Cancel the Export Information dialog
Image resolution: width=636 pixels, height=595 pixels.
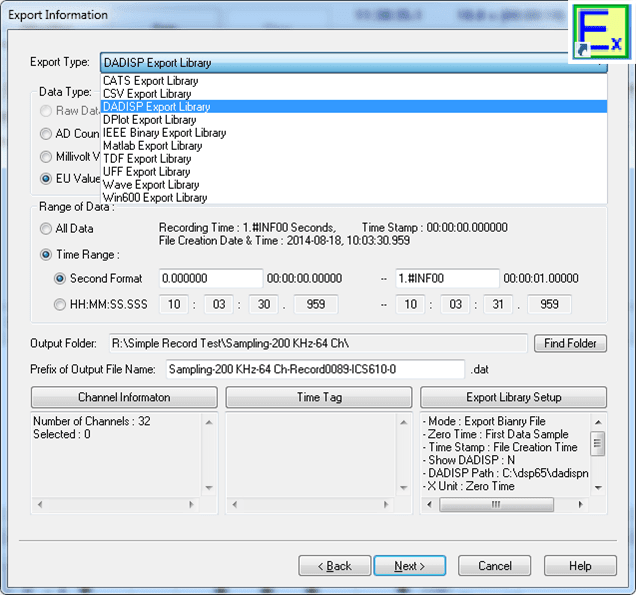494,566
